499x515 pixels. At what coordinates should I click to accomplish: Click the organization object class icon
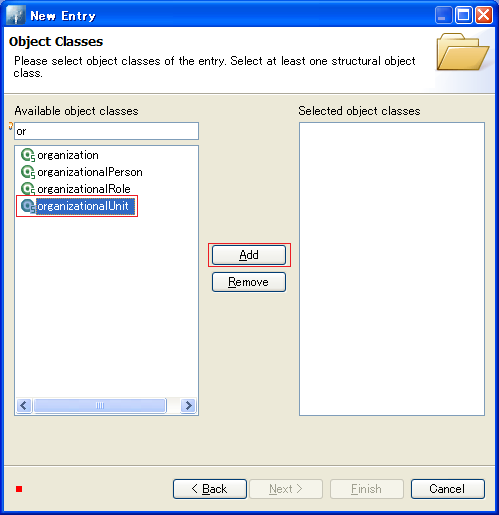click(x=28, y=155)
